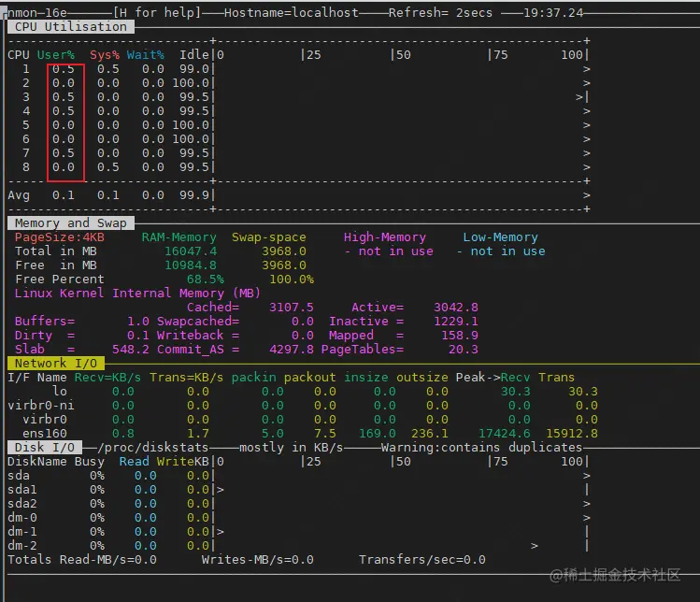Screen dimensions: 700x602
Task: Click the Recv=KB/s column header
Action: click(x=107, y=378)
